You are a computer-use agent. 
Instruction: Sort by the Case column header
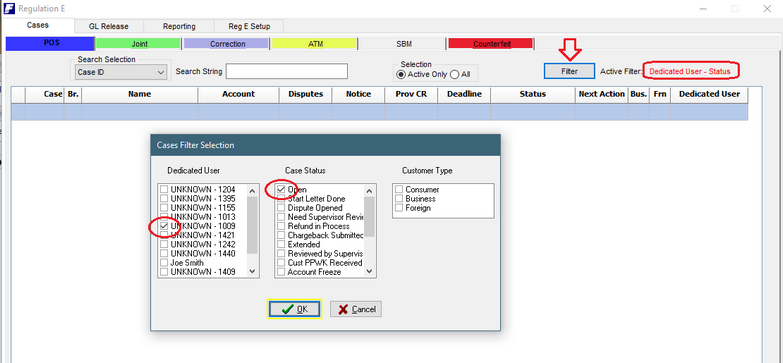45,94
